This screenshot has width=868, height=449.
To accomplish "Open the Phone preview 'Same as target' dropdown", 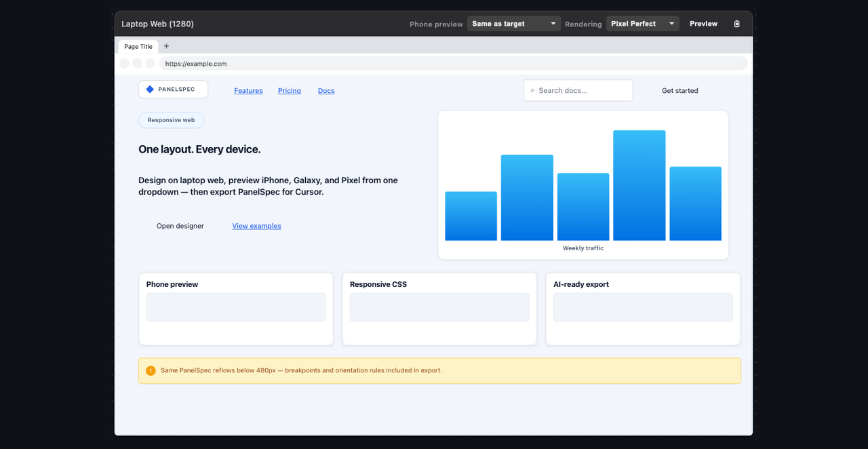I will pos(514,24).
